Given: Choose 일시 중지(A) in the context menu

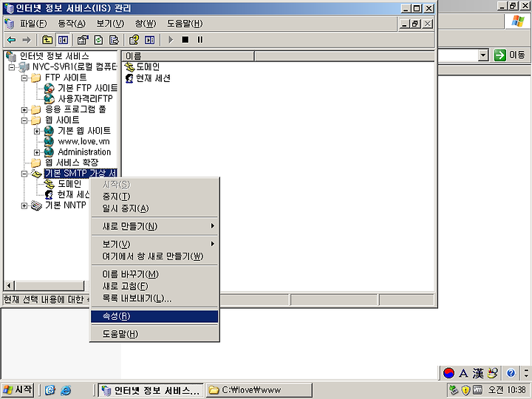Looking at the screenshot, I should (154, 208).
